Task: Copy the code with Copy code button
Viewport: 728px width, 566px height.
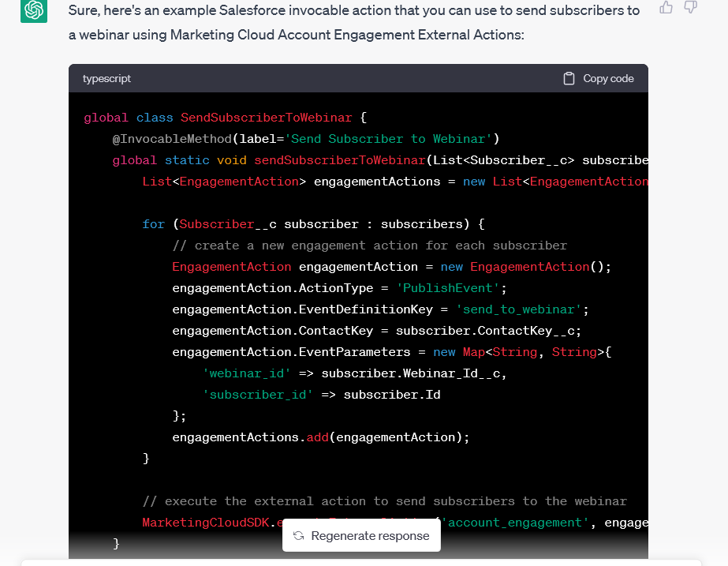Action: click(599, 78)
